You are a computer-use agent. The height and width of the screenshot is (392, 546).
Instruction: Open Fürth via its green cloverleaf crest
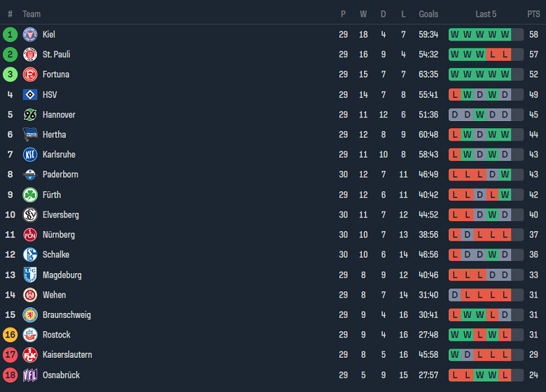point(29,195)
